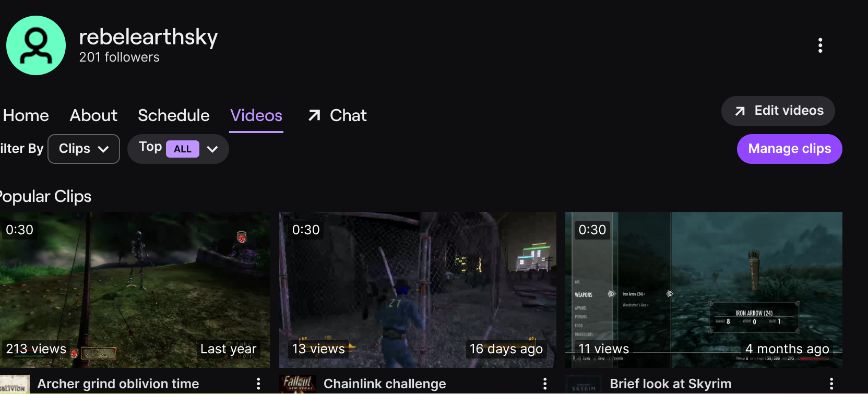Expand the Top ALL sort dropdown
Image resolution: width=868 pixels, height=394 pixels.
coord(178,149)
